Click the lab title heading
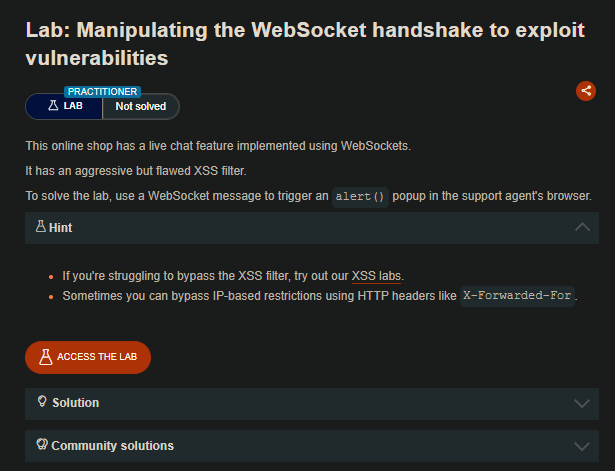This screenshot has height=471, width=615. click(x=305, y=44)
